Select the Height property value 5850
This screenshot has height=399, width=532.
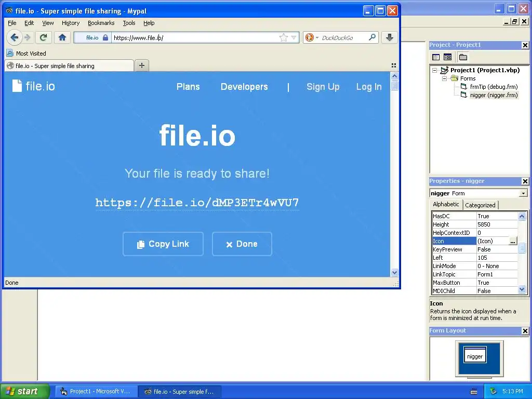497,224
